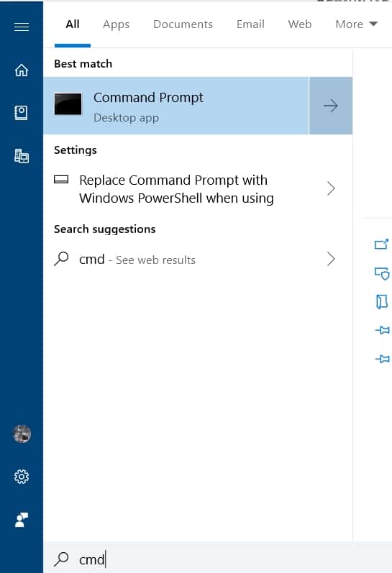Open Settings gear in sidebar
Screen dimensions: 392x573
point(22,477)
